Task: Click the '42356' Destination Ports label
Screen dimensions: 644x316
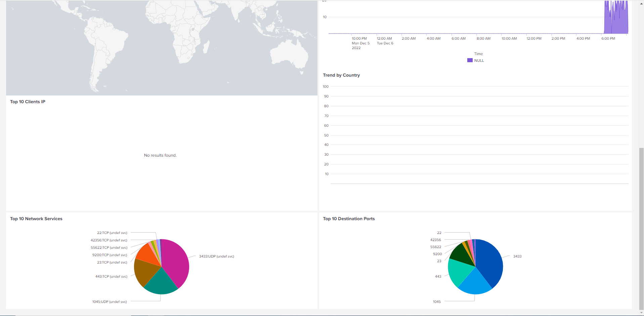Action: pos(436,240)
